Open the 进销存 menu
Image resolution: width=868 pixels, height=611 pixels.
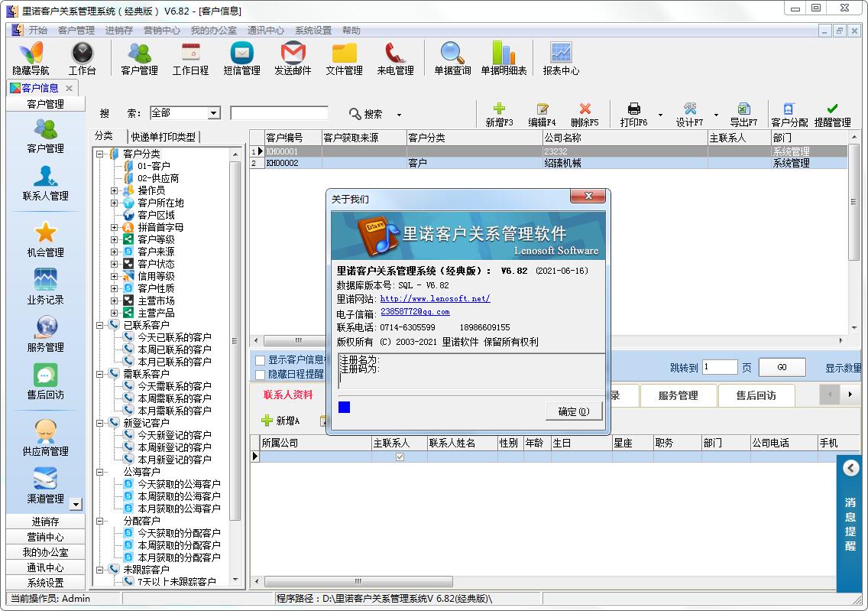[119, 31]
